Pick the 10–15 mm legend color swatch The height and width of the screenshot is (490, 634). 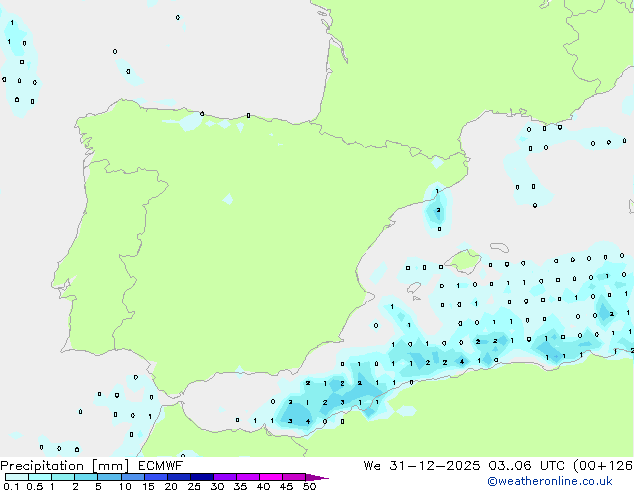pyautogui.click(x=132, y=477)
